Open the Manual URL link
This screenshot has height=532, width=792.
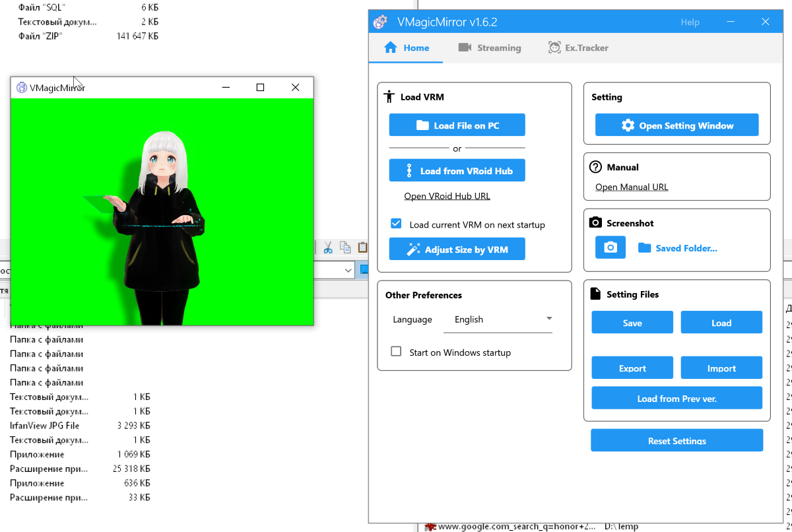[632, 187]
